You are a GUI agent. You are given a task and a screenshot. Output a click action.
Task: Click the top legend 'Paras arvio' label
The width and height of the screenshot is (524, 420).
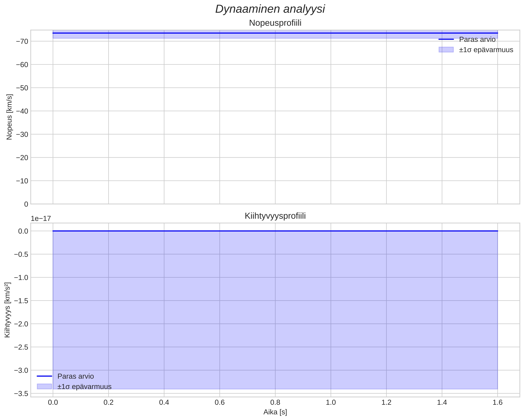(x=477, y=39)
